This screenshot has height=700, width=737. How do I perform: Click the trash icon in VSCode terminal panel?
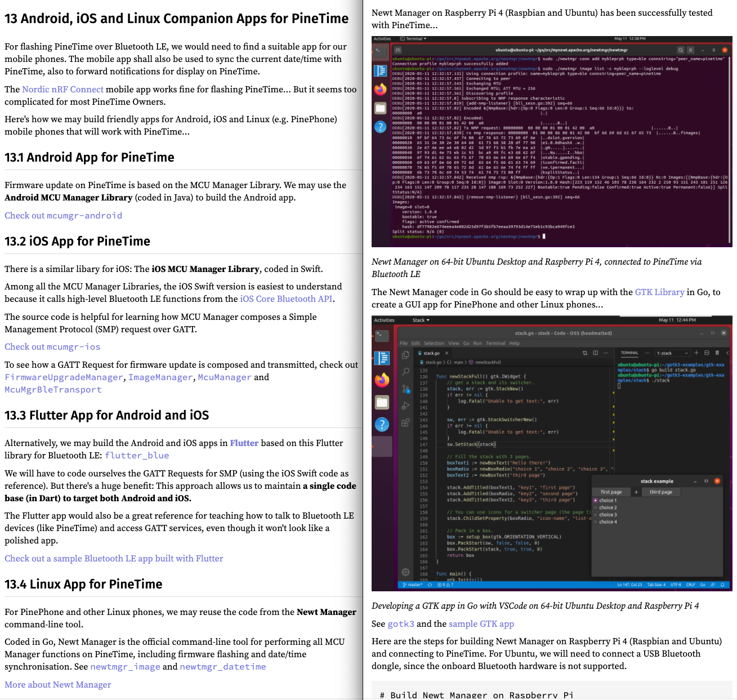point(717,353)
